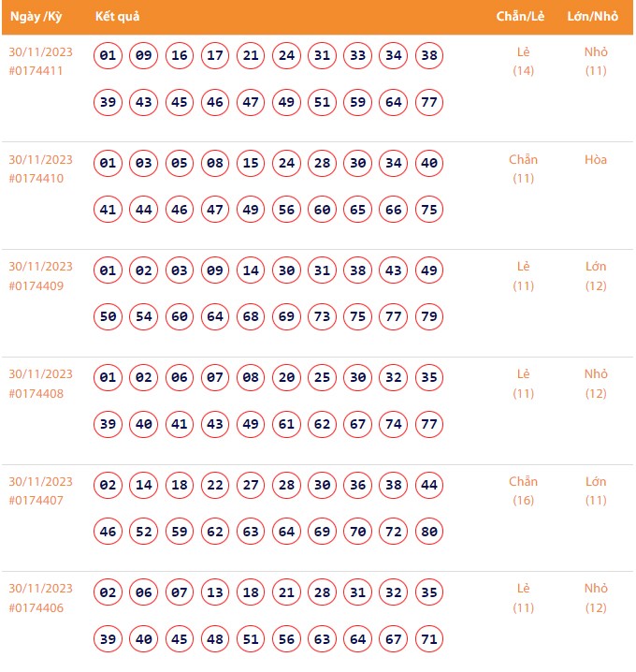This screenshot has width=636, height=672.
Task: Select ball 33 in draw #0174411
Action: click(x=358, y=56)
